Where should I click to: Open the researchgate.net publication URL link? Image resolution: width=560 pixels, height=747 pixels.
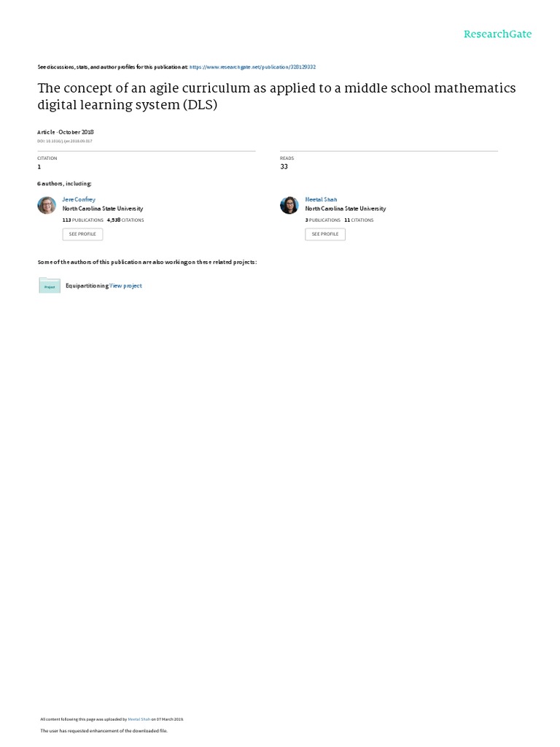[252, 66]
